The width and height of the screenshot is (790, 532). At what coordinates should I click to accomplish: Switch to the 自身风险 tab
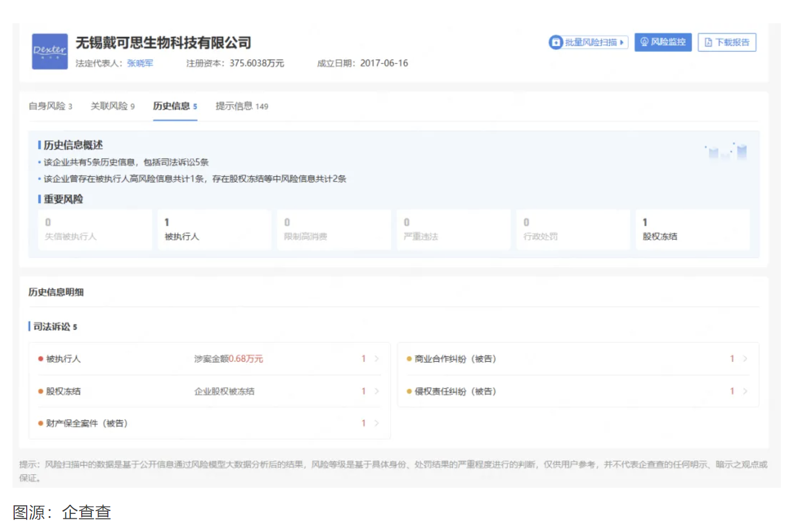pos(51,106)
